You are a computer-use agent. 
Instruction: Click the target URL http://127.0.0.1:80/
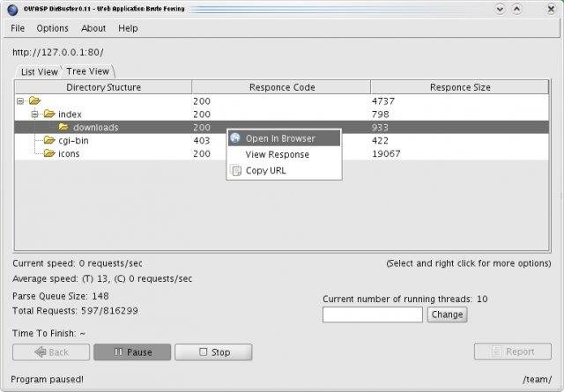58,52
